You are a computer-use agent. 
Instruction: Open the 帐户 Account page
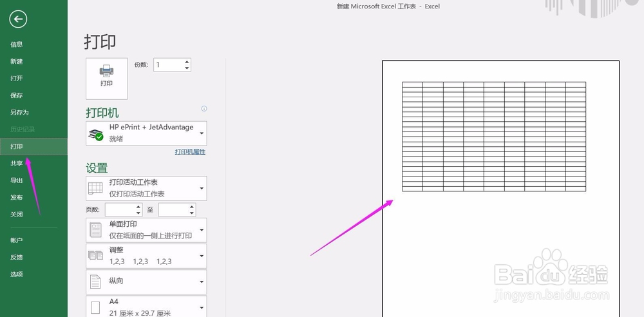point(33,240)
